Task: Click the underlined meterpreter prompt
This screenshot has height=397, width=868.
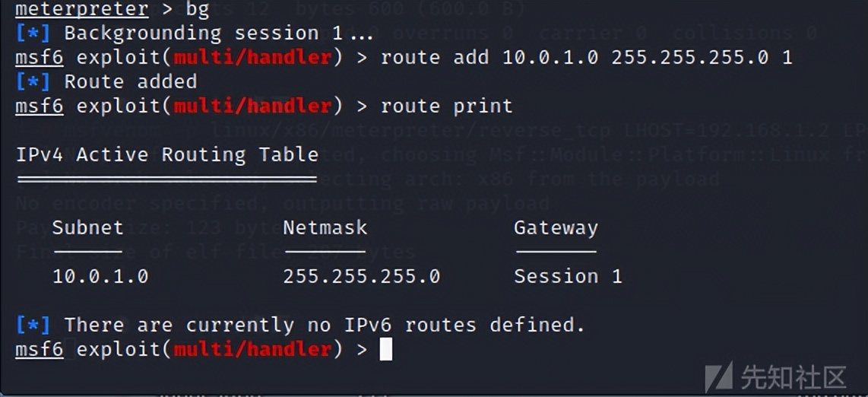Action: click(82, 9)
